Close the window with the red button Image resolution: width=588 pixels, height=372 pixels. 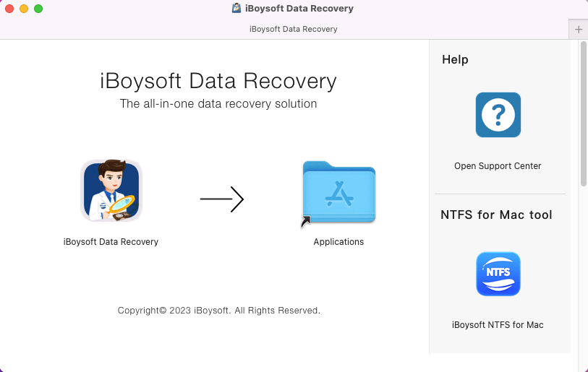pyautogui.click(x=9, y=9)
